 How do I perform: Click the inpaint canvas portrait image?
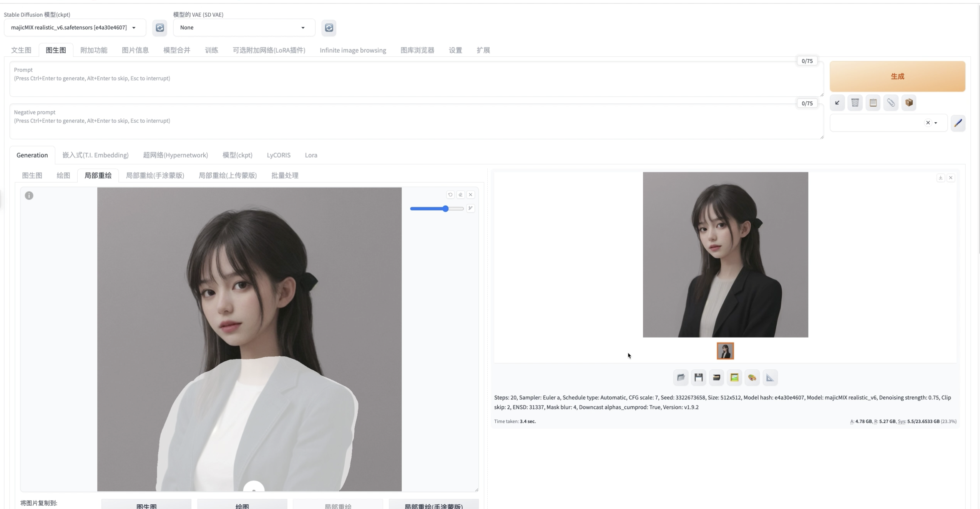coord(249,339)
